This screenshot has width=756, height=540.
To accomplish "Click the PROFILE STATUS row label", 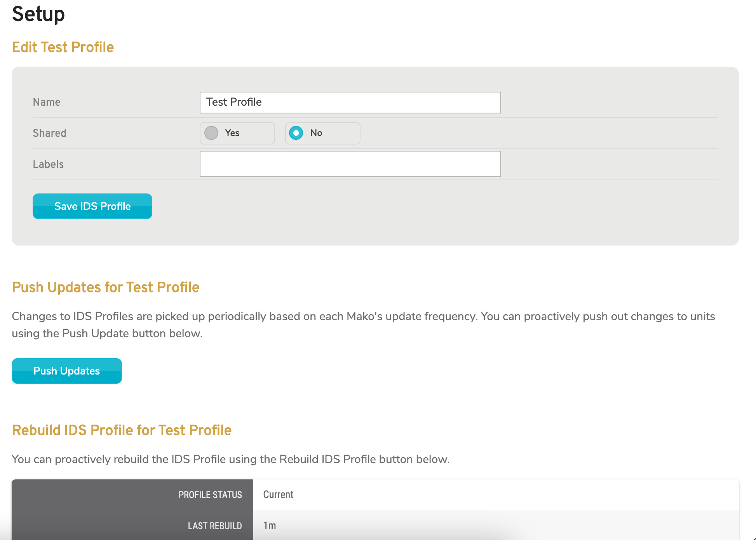I will pyautogui.click(x=210, y=495).
